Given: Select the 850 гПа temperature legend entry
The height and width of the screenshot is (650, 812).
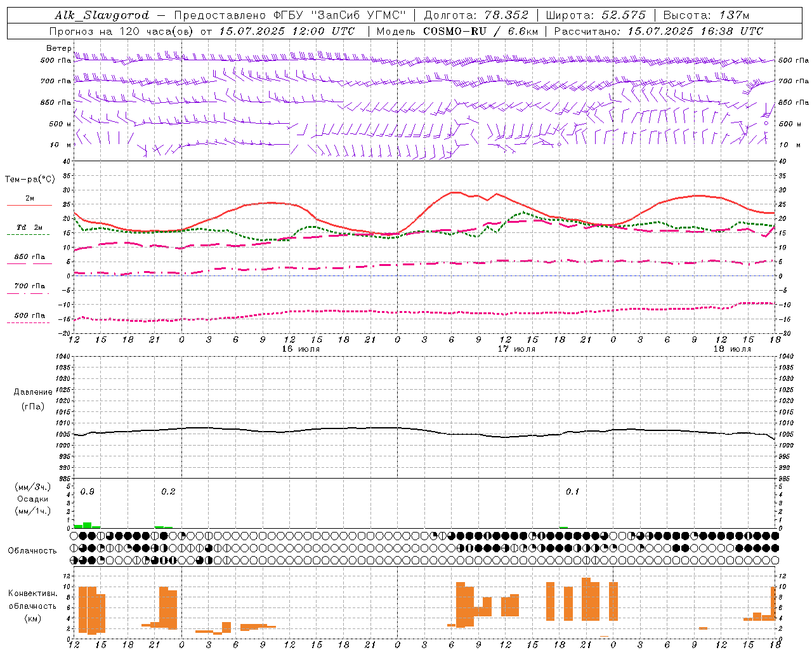Looking at the screenshot, I should 29,257.
